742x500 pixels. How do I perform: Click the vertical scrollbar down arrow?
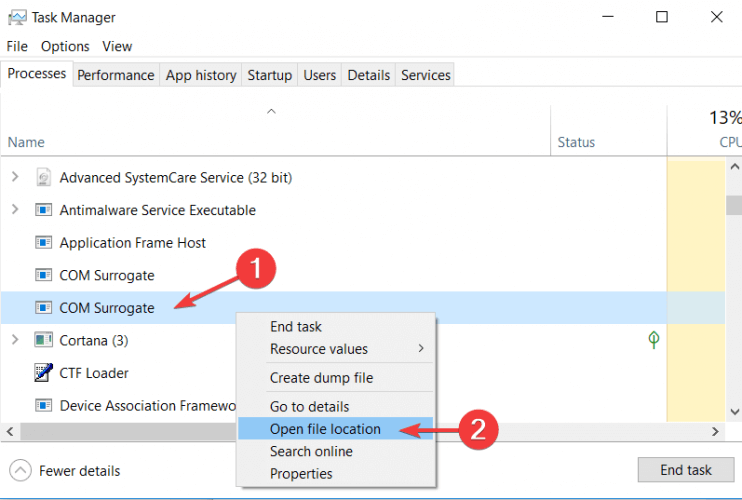coord(734,412)
